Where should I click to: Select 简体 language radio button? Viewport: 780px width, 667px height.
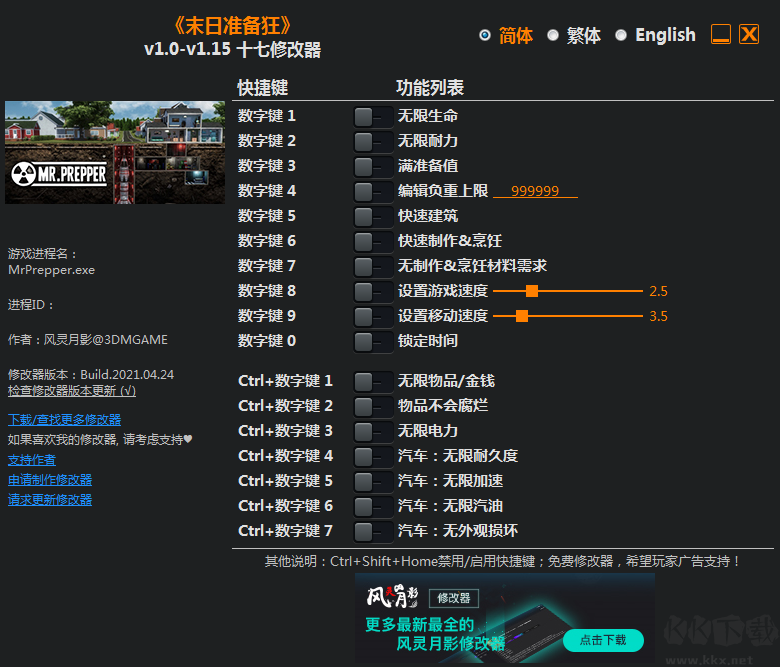(x=485, y=35)
